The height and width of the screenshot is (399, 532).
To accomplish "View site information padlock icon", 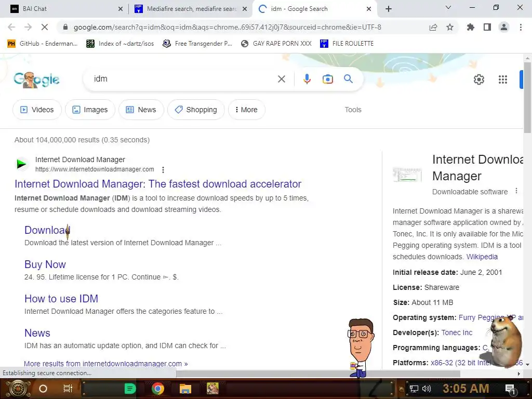I will point(66,27).
